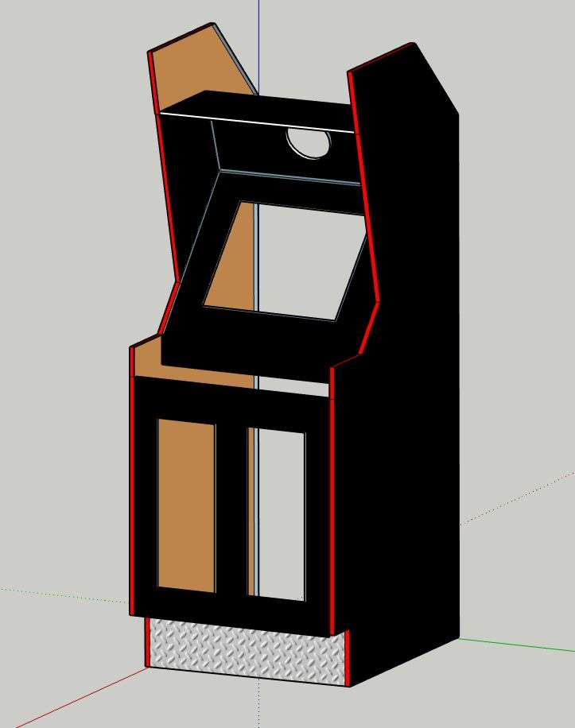The height and width of the screenshot is (728, 575).
Task: Select red strip right of the diamond plate
Action: pyautogui.click(x=346, y=657)
